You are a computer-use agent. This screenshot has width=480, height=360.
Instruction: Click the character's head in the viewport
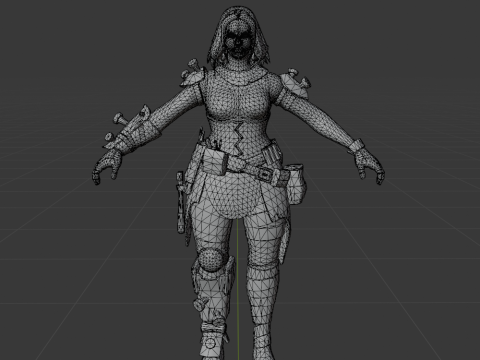[238, 35]
